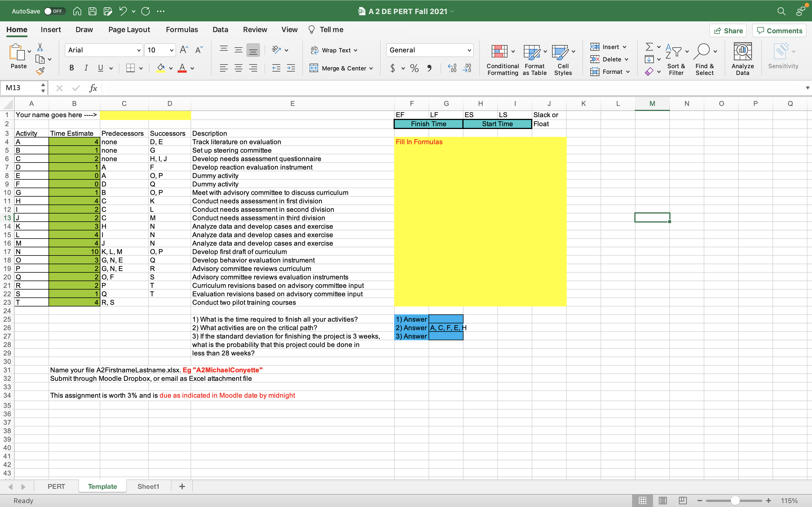Toggle Bold formatting
Viewport: 812px width, 507px height.
(x=71, y=68)
